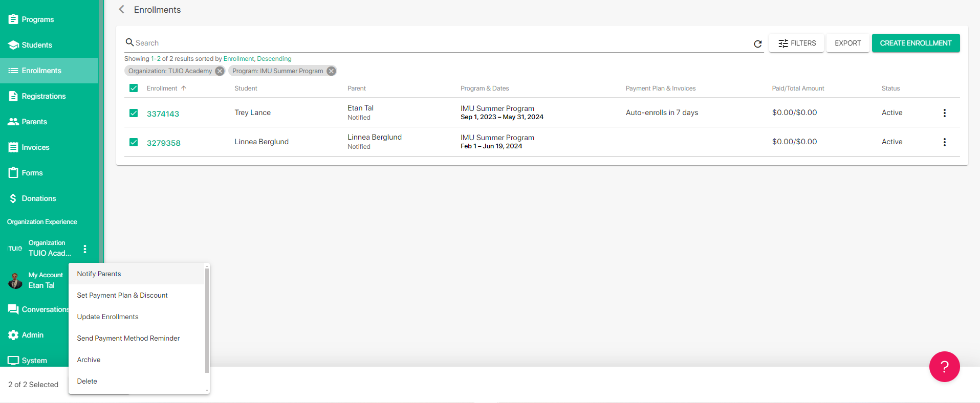Open the Invoices receipt icon
Screen dimensions: 980x403
tap(13, 147)
